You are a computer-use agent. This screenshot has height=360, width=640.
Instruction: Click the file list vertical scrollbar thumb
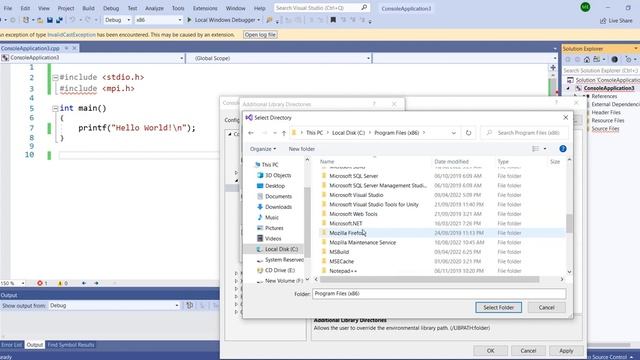569,223
